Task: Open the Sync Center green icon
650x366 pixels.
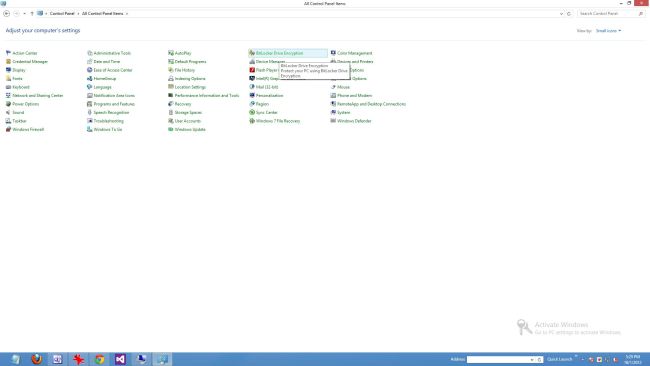Action: click(x=252, y=112)
